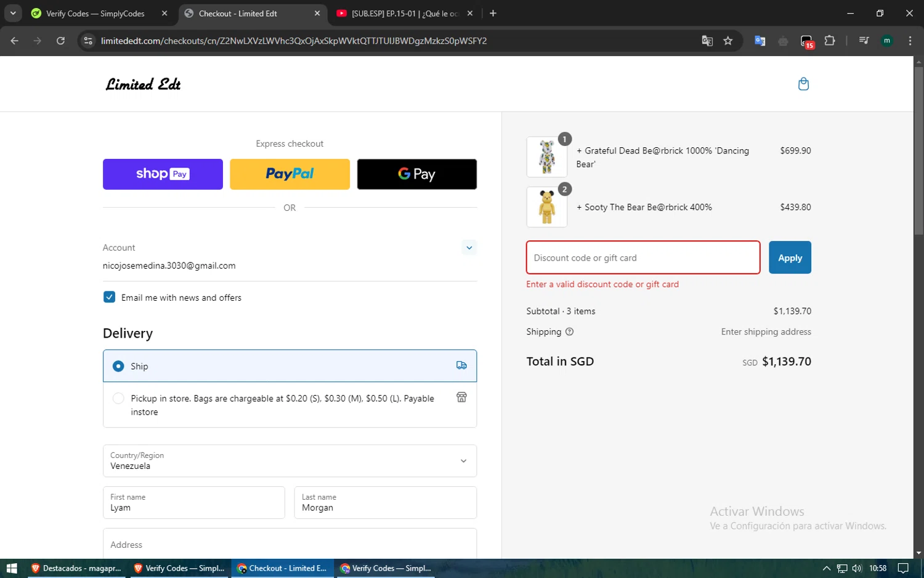Select Pickup in store delivery option
Viewport: 924px width, 578px height.
[x=290, y=405]
